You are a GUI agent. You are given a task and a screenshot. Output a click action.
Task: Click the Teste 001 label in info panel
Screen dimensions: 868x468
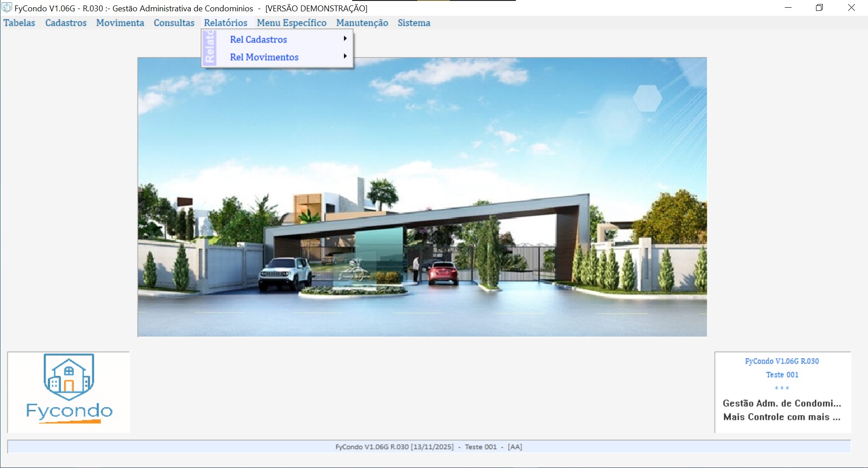coord(782,375)
